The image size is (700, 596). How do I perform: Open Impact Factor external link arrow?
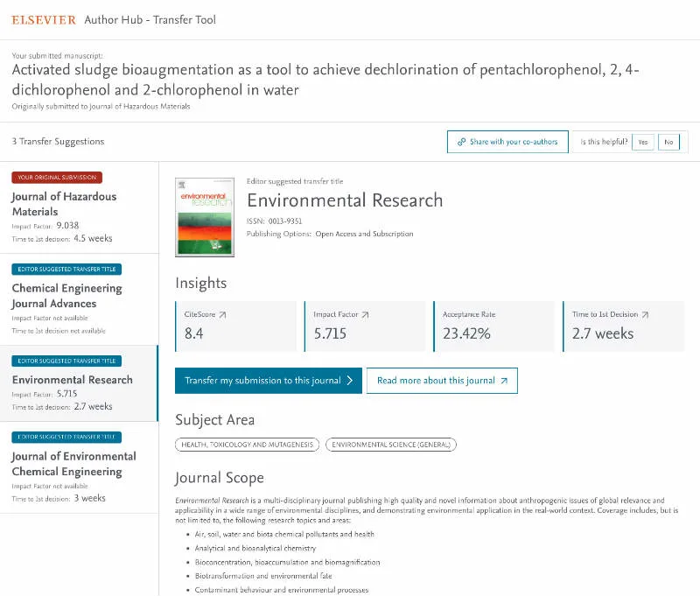pos(365,315)
